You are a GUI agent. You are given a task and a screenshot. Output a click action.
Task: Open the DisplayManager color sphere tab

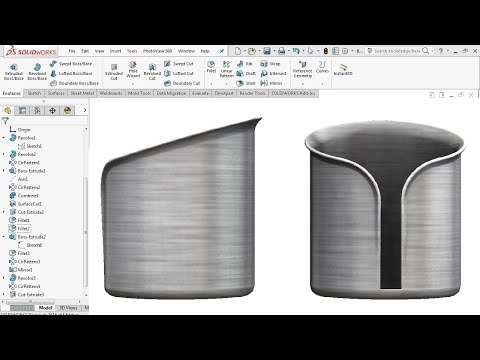[67, 110]
